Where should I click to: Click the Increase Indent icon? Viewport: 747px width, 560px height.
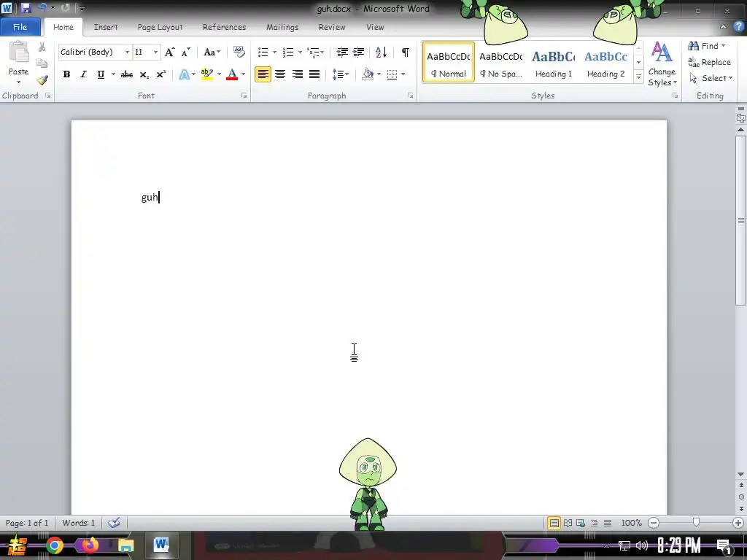(x=359, y=52)
